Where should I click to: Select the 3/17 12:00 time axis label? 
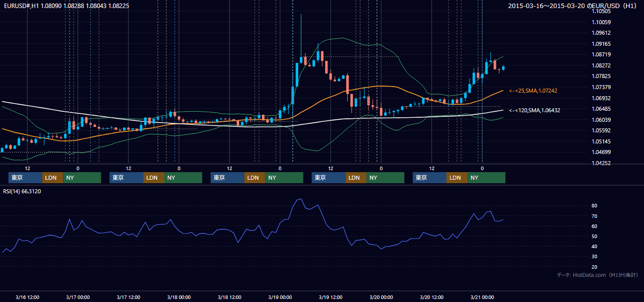point(128,297)
